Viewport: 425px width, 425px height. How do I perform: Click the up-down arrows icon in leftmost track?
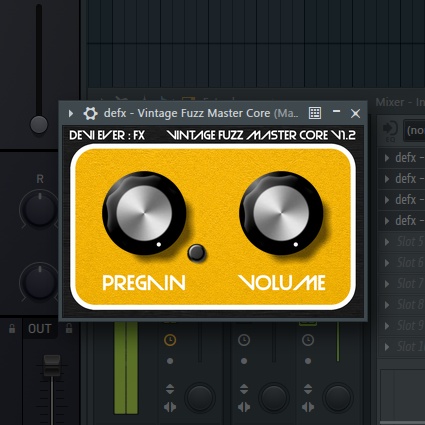click(x=170, y=389)
